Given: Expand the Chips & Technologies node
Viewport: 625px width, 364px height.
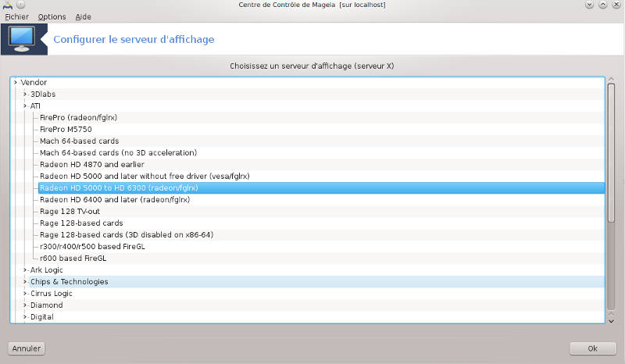Looking at the screenshot, I should (x=25, y=282).
